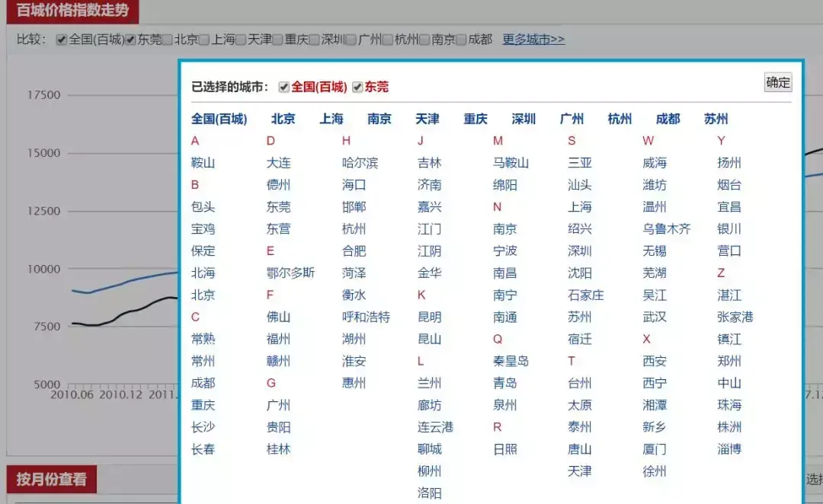Confirm selection with the 确定 button
823x504 pixels.
[x=777, y=82]
